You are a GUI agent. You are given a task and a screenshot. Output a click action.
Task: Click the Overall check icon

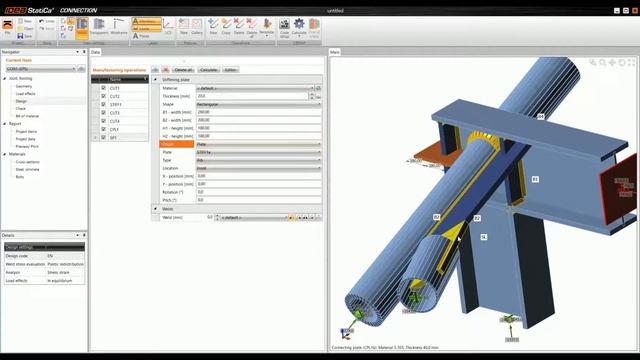tap(314, 28)
